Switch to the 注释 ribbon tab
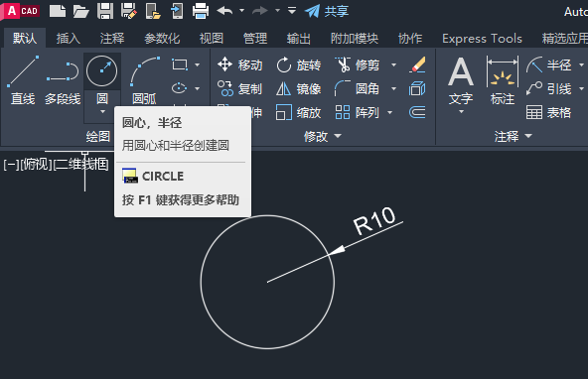 click(x=112, y=39)
